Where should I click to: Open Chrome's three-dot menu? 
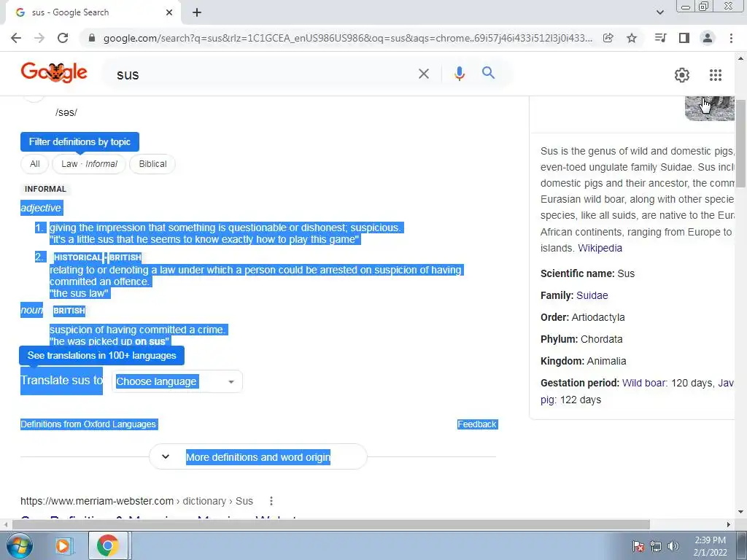[x=731, y=38]
